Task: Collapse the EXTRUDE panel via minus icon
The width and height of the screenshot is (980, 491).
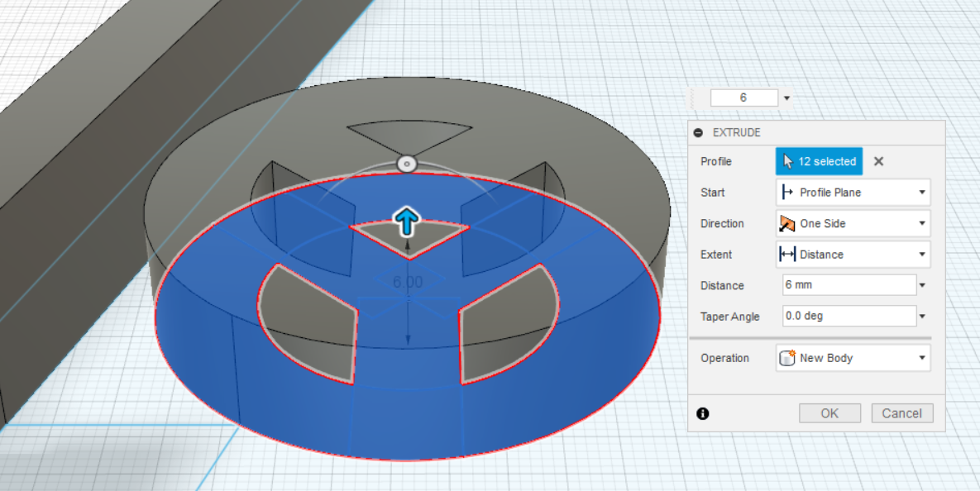Action: pos(698,133)
